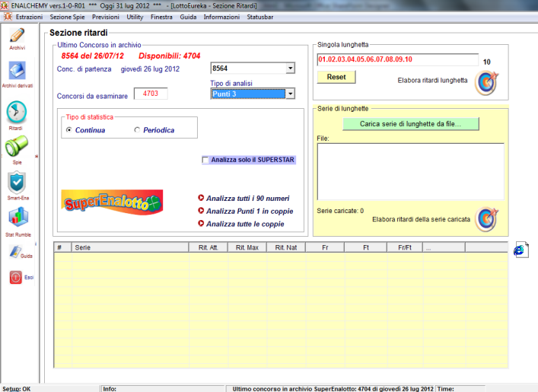Click Elabora ritardi della serie caricata label
538x392 pixels.
[x=421, y=219]
